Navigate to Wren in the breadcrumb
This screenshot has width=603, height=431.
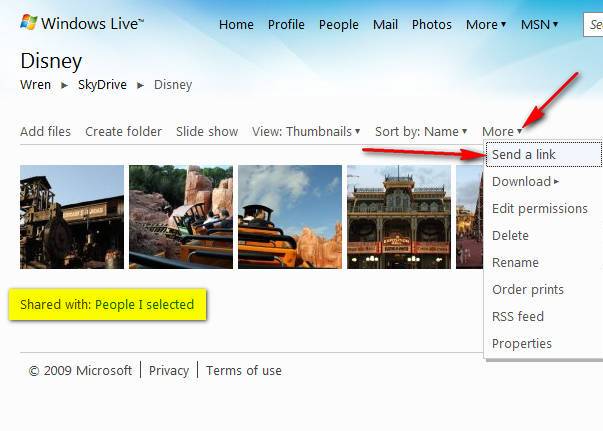(35, 85)
